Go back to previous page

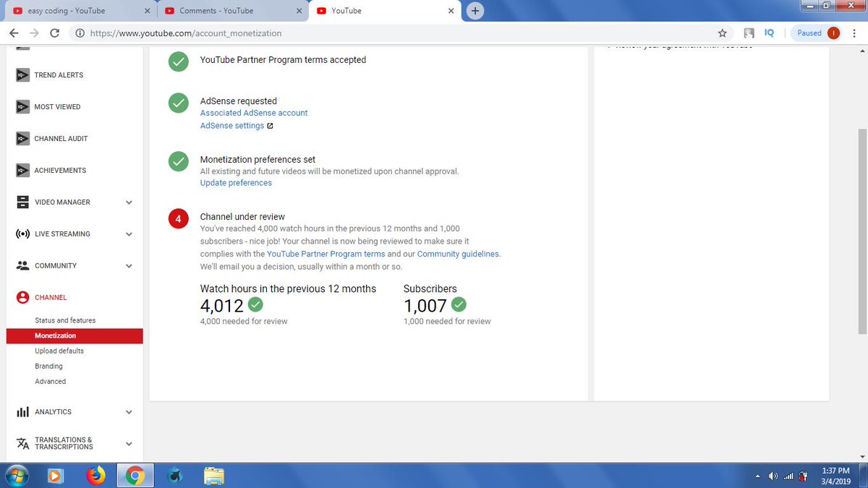pos(14,33)
